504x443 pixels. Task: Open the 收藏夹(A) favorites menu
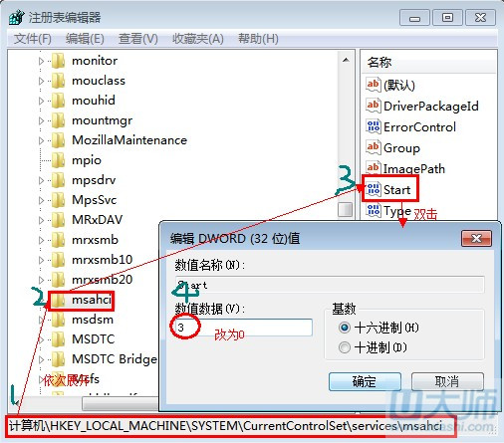[x=198, y=39]
